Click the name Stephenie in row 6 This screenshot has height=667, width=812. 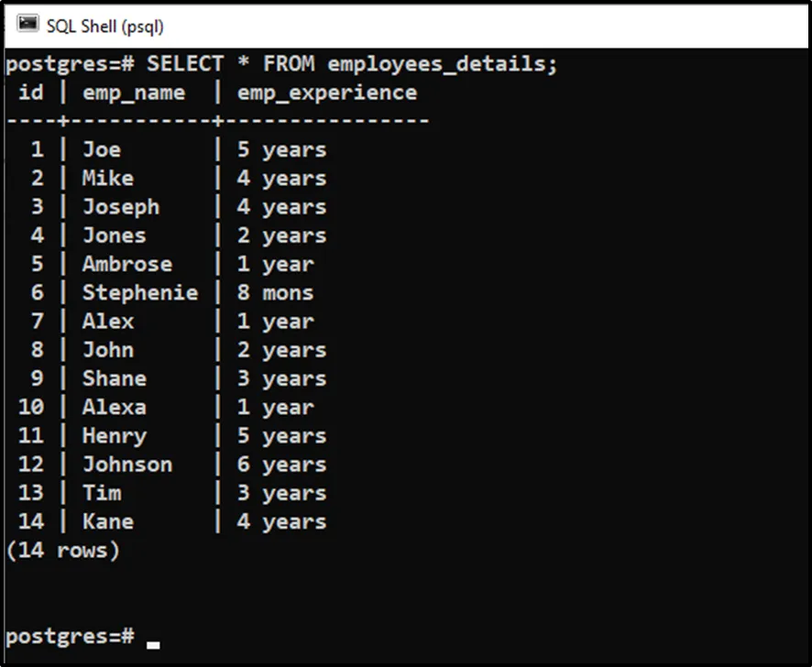coord(139,293)
